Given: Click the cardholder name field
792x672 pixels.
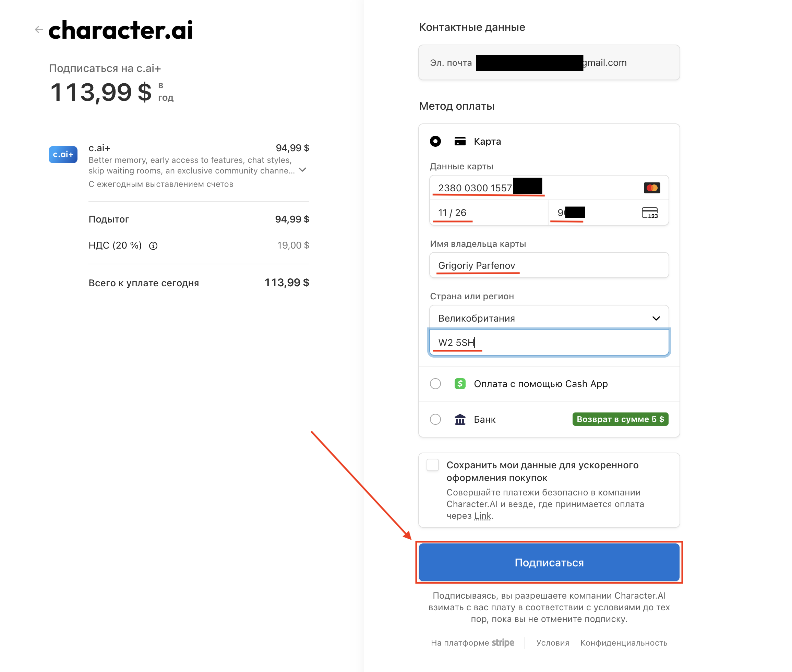Looking at the screenshot, I should [x=549, y=265].
